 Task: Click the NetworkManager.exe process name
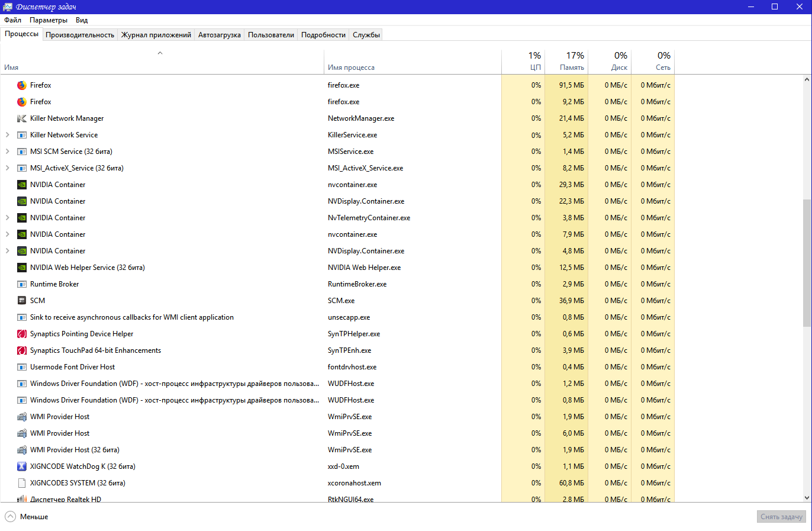361,118
